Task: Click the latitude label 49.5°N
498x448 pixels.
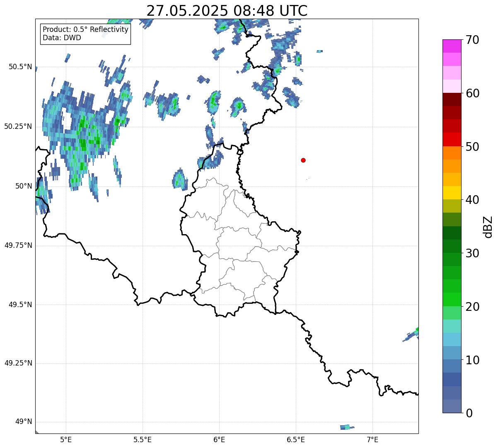Action: point(20,305)
